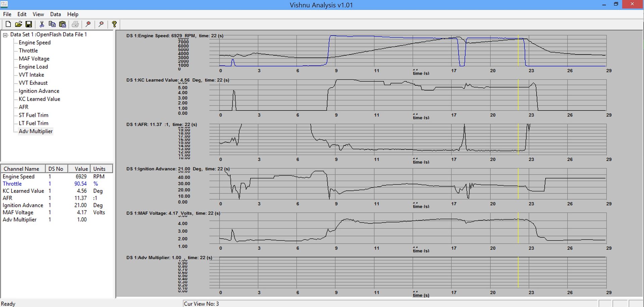Collapse the Data Set 1 tree node

point(5,35)
